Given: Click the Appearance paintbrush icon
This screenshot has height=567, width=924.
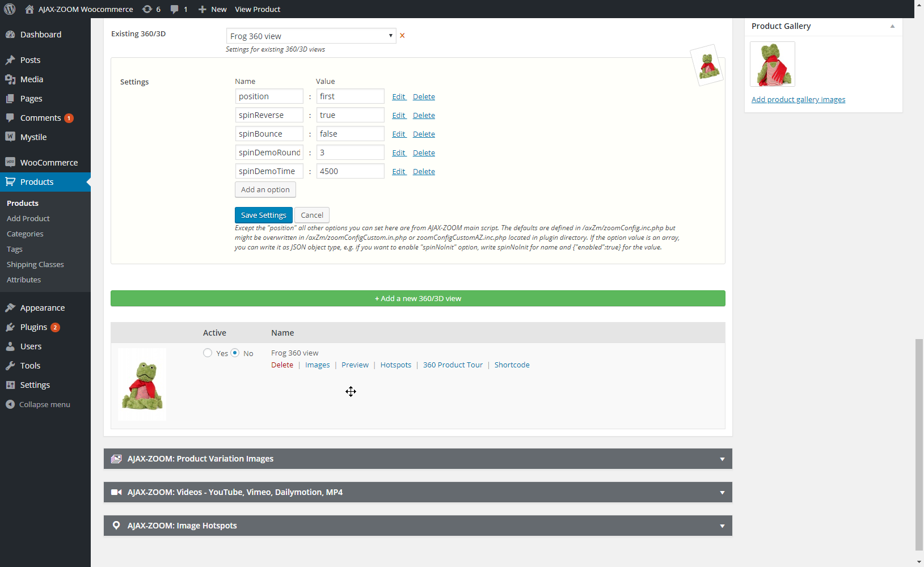Looking at the screenshot, I should click(10, 308).
